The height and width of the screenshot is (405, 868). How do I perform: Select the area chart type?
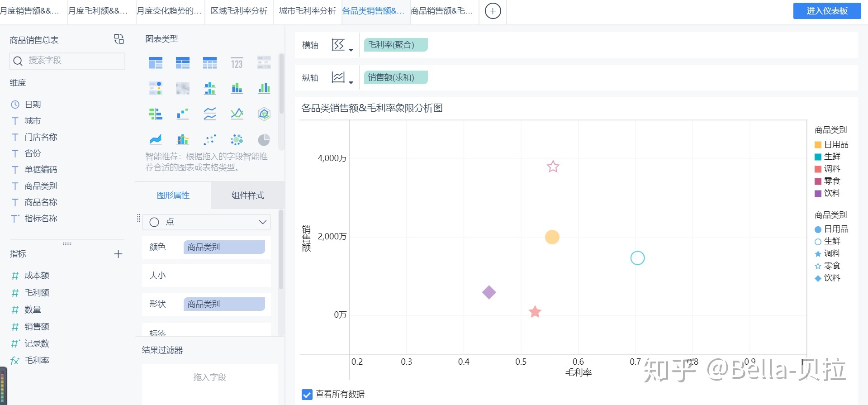coord(156,139)
